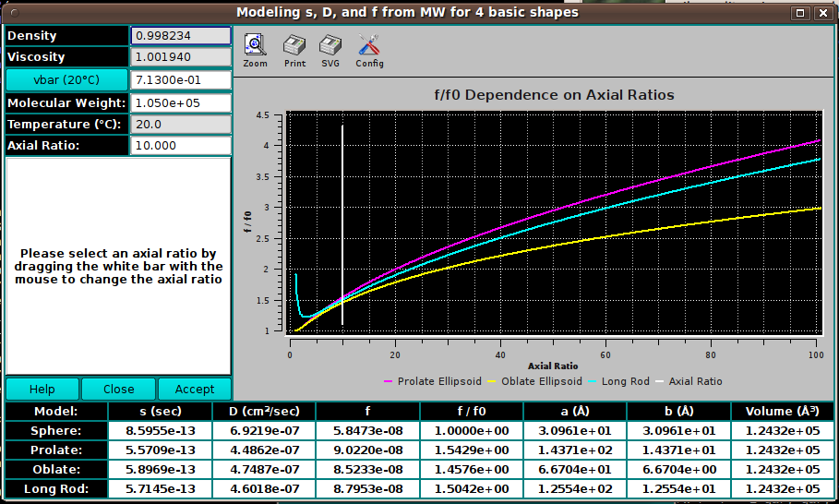This screenshot has width=839, height=504.
Task: Click the white axial ratio bar in the plot
Action: pyautogui.click(x=342, y=224)
